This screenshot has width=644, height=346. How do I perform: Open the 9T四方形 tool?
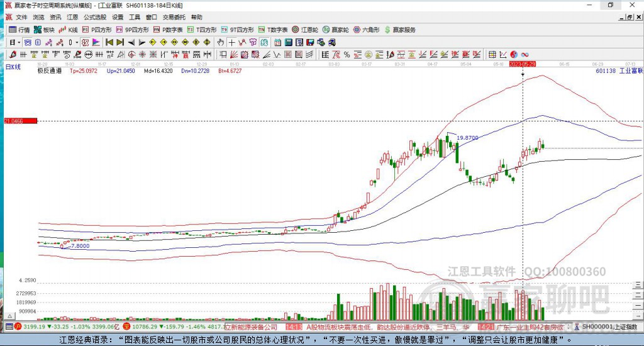pos(237,30)
